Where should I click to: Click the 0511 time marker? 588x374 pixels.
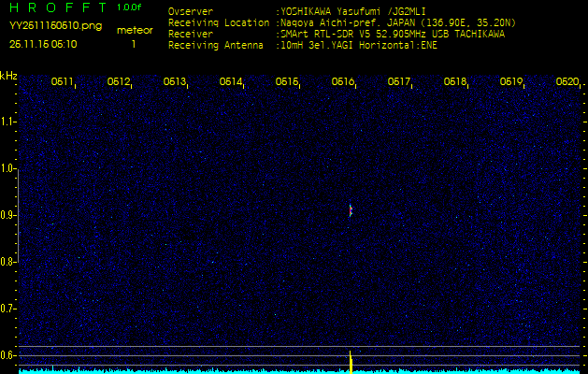click(x=63, y=82)
